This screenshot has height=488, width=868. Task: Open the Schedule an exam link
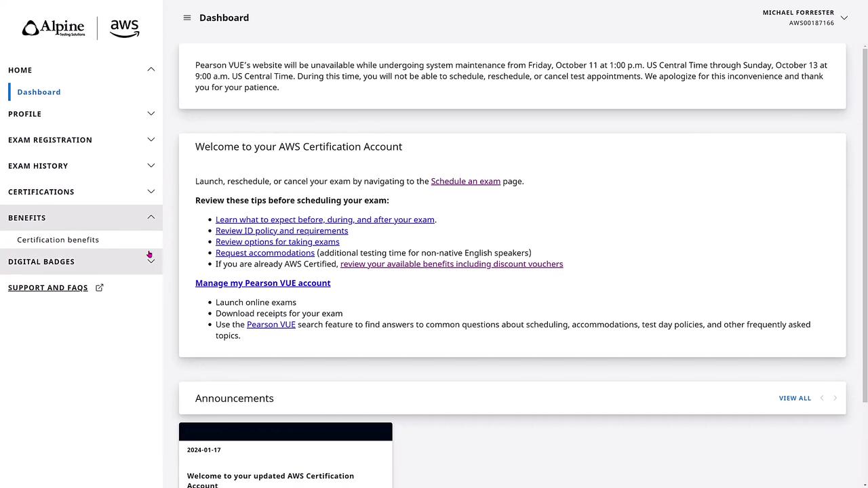tap(465, 182)
